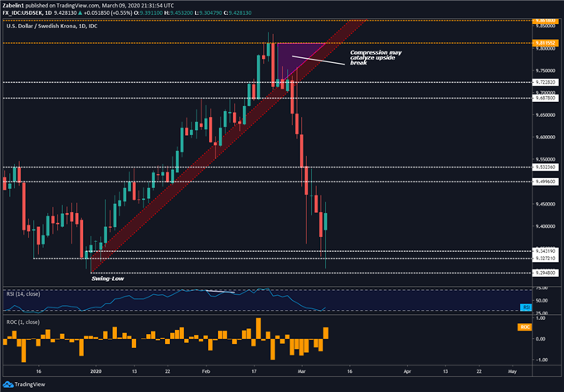
Task: Select the 9.722820 price level label
Action: 546,82
